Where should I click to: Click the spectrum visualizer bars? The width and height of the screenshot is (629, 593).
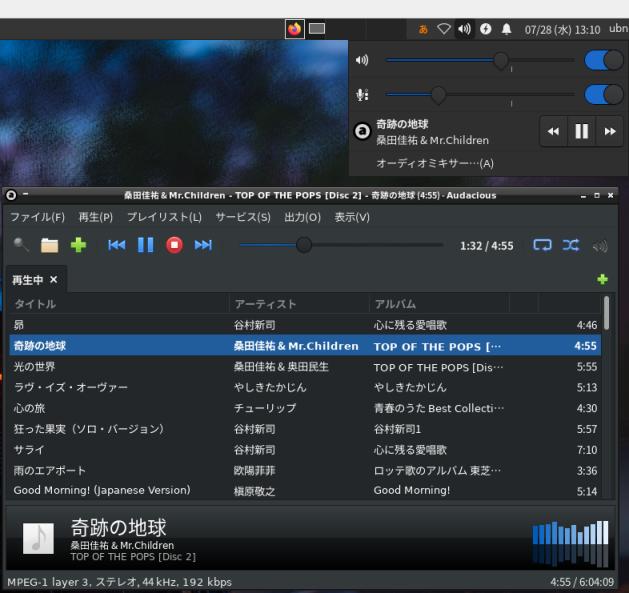[570, 544]
